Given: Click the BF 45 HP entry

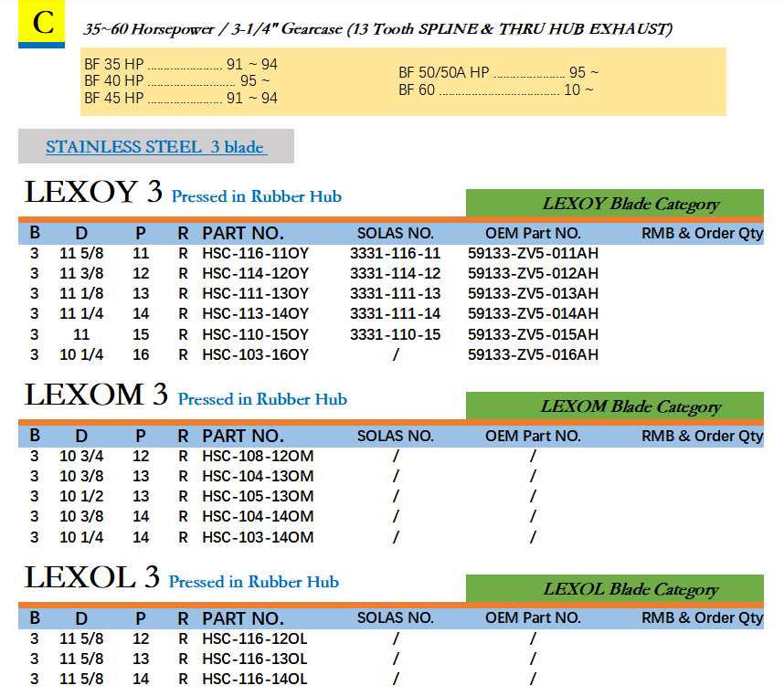Looking at the screenshot, I should click(x=181, y=98).
